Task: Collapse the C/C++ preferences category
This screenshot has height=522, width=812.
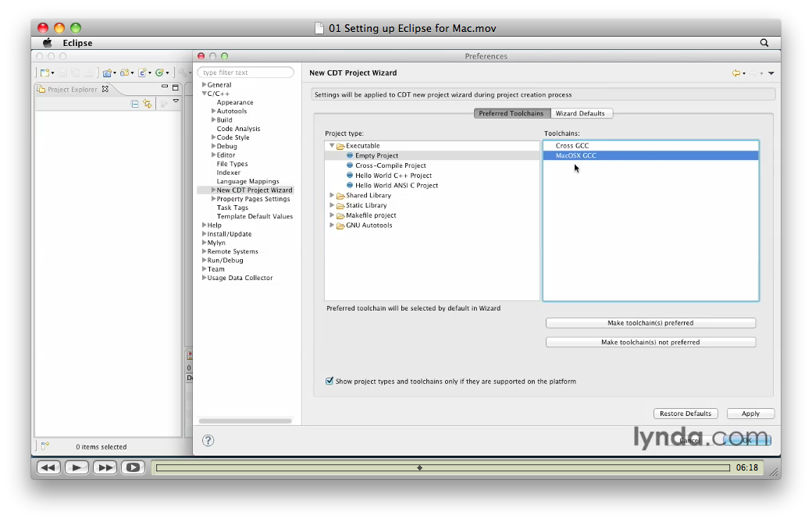Action: click(204, 93)
